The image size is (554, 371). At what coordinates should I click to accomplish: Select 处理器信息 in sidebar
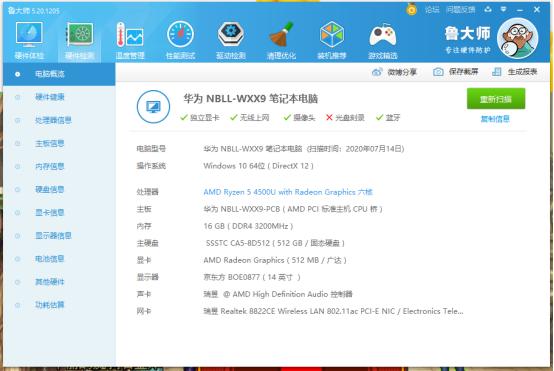point(53,120)
